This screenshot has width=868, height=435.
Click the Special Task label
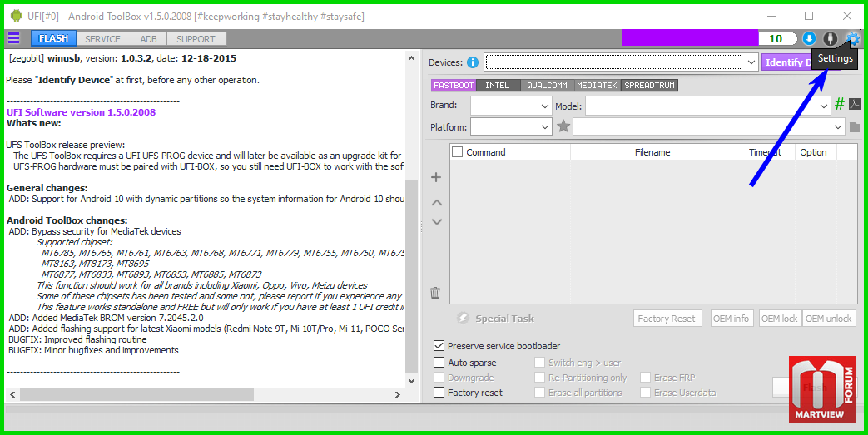[504, 319]
